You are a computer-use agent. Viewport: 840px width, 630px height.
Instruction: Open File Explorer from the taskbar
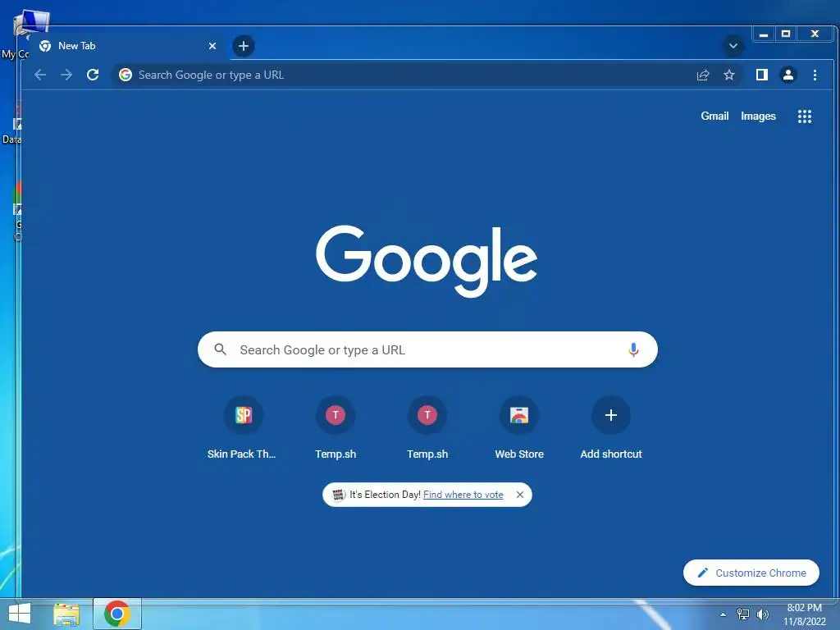(66, 614)
